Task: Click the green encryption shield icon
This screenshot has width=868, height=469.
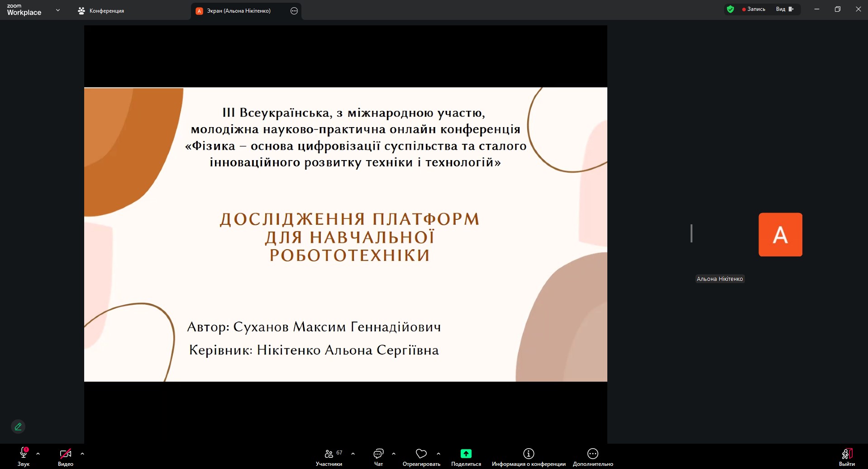Action: click(730, 9)
